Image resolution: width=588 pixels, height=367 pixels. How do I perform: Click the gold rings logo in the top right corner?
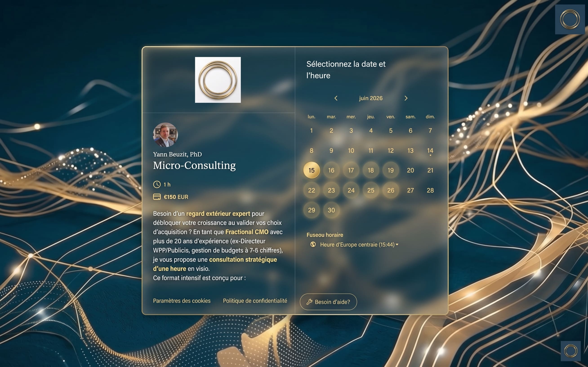(x=570, y=19)
